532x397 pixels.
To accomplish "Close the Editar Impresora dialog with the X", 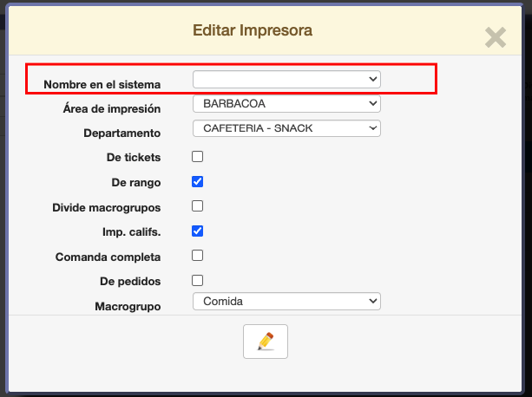I will (x=496, y=37).
